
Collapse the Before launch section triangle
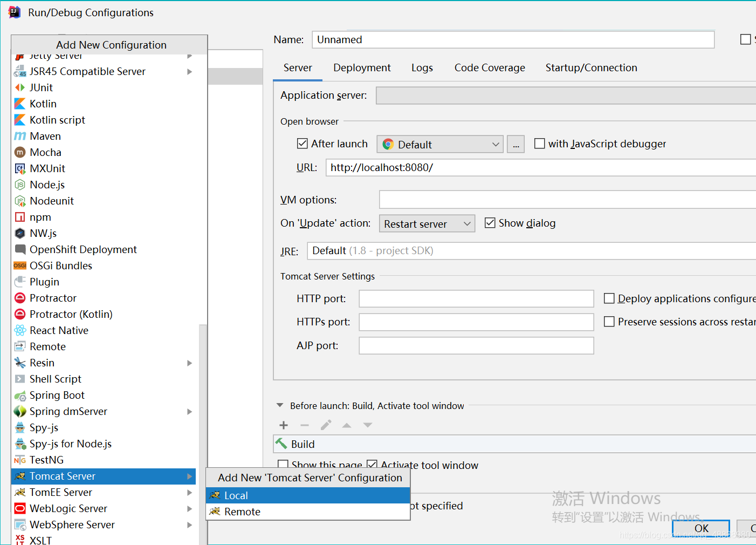click(x=280, y=405)
